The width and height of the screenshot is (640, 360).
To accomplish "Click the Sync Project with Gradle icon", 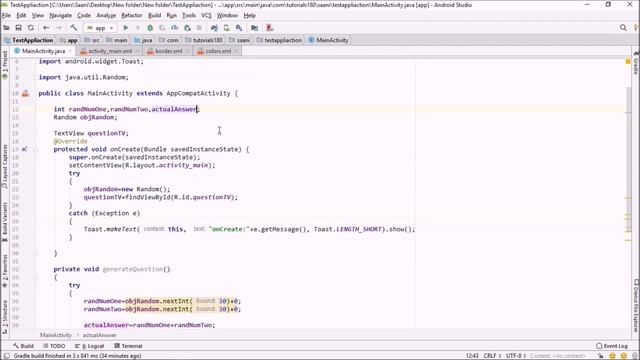I will tap(214, 28).
